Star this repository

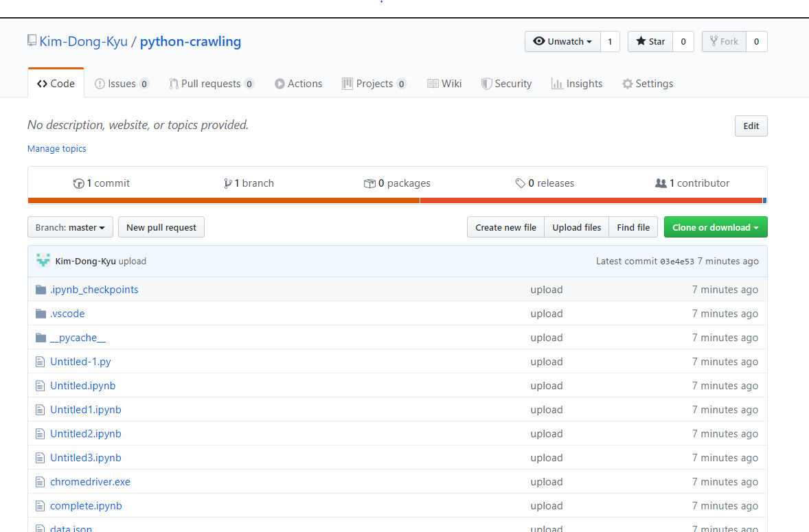[x=650, y=42]
